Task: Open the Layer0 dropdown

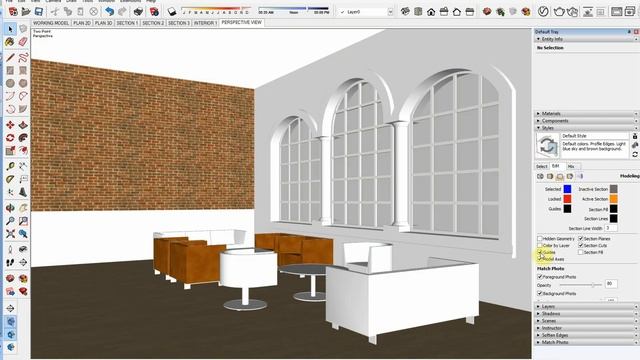Action: pyautogui.click(x=390, y=12)
